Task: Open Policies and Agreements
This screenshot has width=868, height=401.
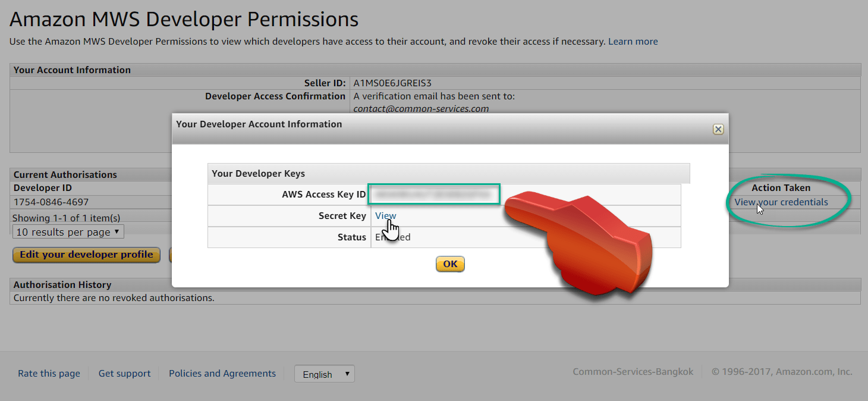Action: click(222, 374)
